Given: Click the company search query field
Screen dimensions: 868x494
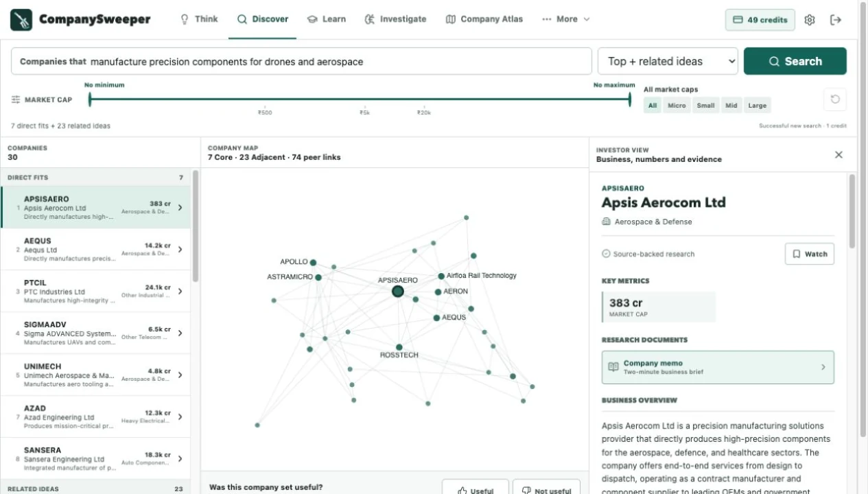Looking at the screenshot, I should 301,61.
